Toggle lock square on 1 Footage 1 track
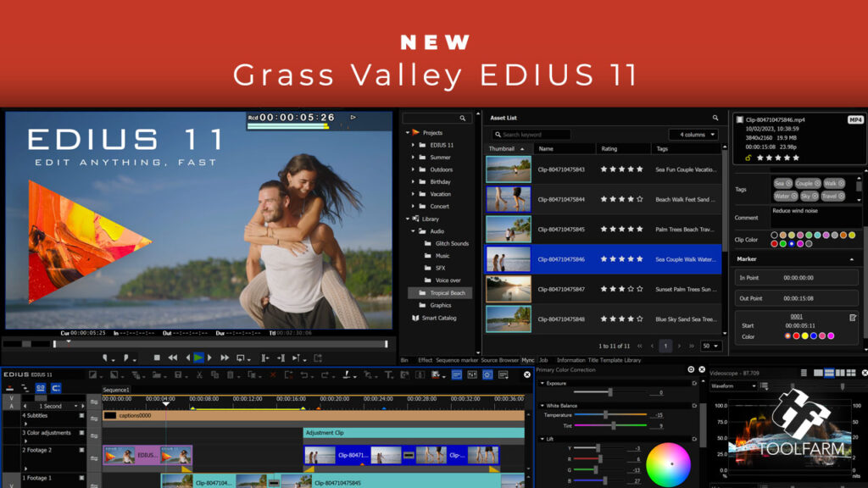The height and width of the screenshot is (488, 868). coord(81,478)
